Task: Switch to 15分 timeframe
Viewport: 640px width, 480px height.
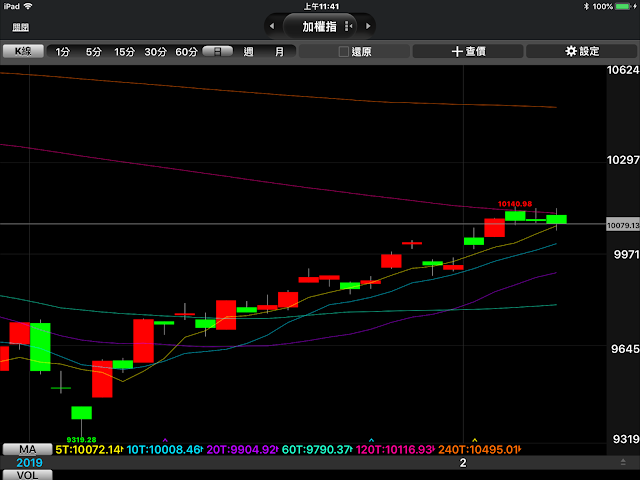Action: 124,51
